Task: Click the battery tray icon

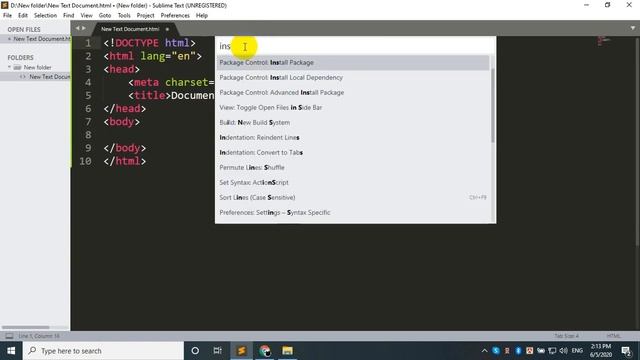Action: coord(541,351)
